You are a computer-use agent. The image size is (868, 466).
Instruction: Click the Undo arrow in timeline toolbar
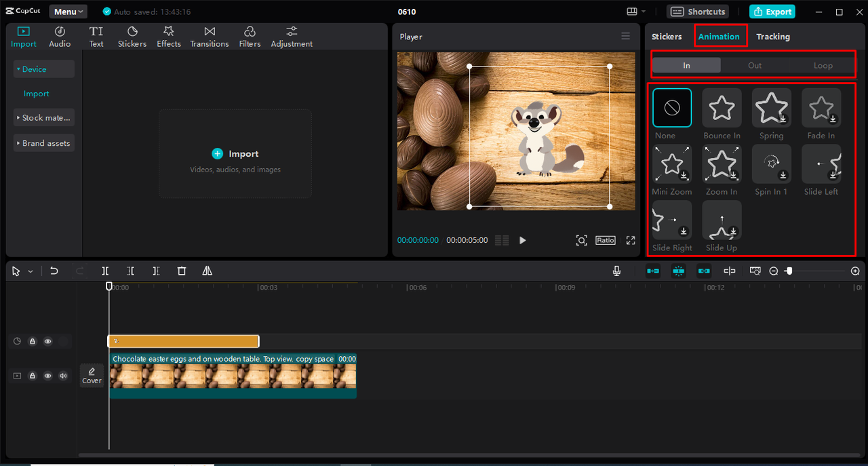point(54,271)
